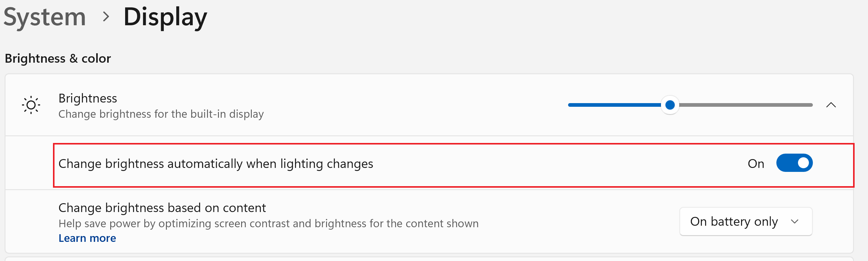Click the arrow inside the battery dropdown
The width and height of the screenshot is (868, 261).
point(795,221)
